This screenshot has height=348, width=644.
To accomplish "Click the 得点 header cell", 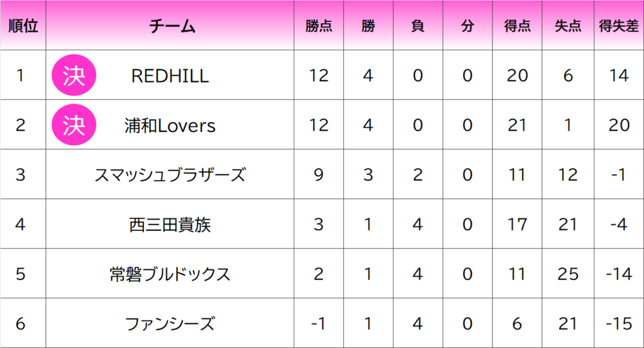I will [517, 26].
